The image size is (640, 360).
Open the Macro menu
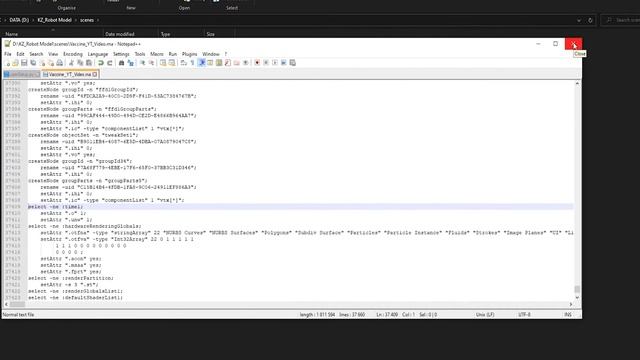(157, 54)
